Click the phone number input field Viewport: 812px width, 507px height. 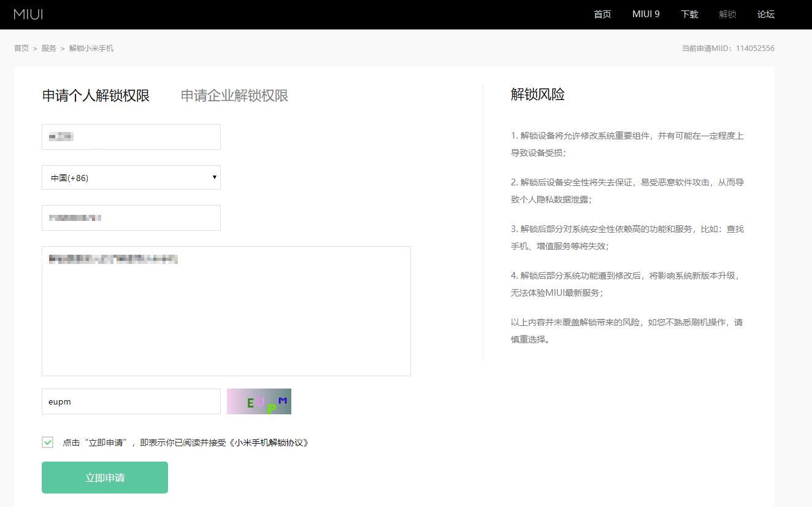(x=131, y=217)
